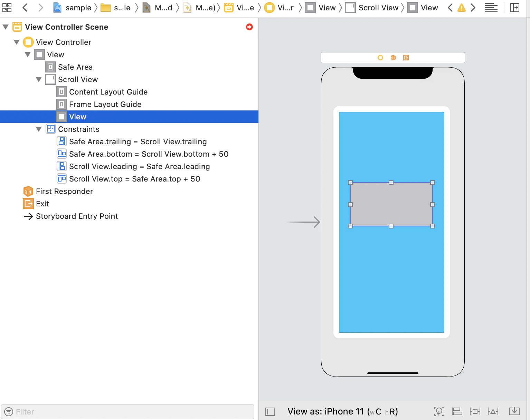Image resolution: width=530 pixels, height=420 pixels.
Task: Go forward in editor history
Action: pyautogui.click(x=40, y=8)
